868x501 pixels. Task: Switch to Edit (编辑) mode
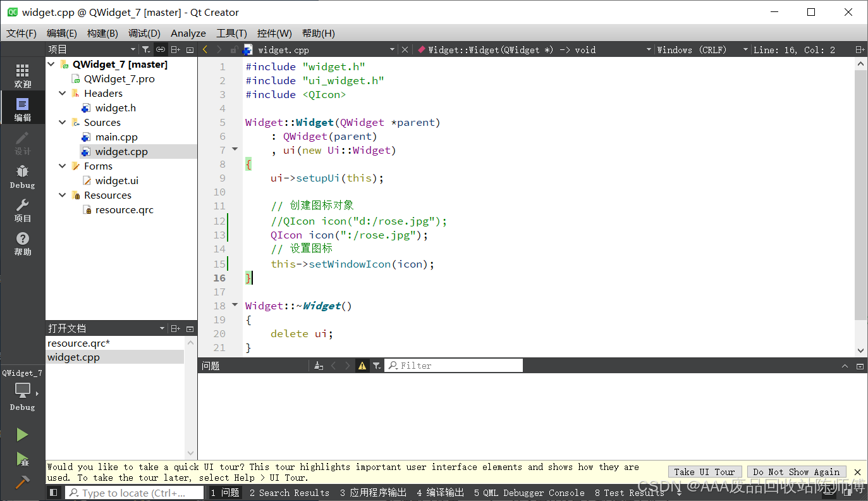tap(22, 109)
